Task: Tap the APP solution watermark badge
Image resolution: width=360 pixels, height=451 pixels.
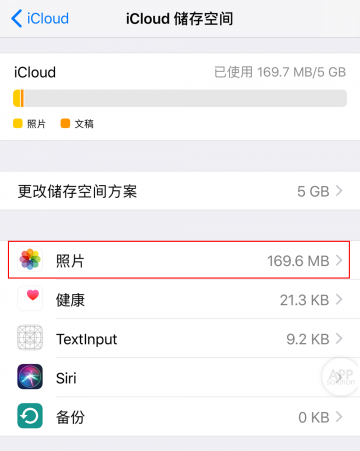Action: pos(341,377)
